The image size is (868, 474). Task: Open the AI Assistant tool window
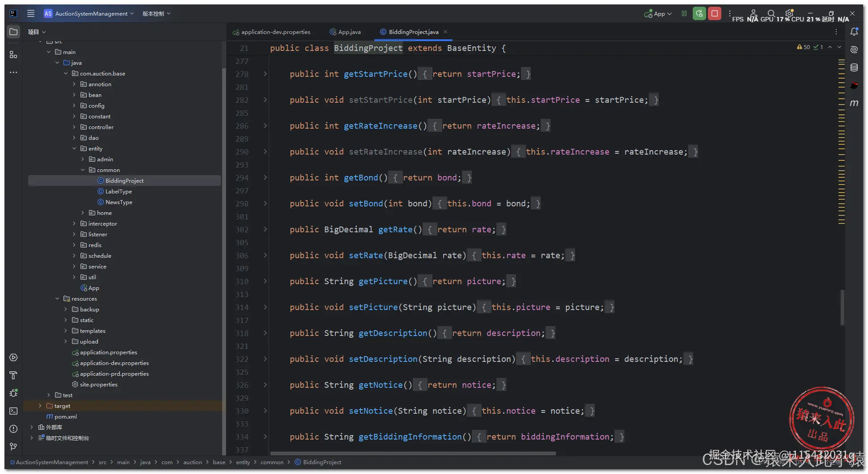854,50
